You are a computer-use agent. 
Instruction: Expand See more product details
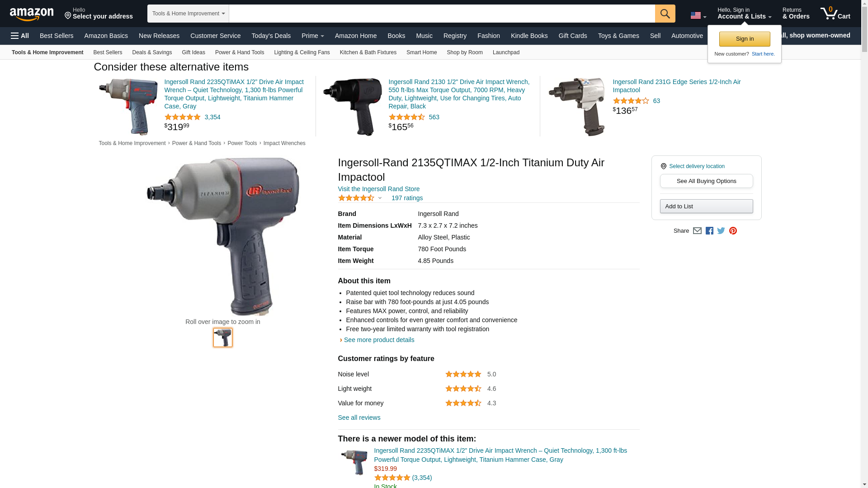click(379, 340)
